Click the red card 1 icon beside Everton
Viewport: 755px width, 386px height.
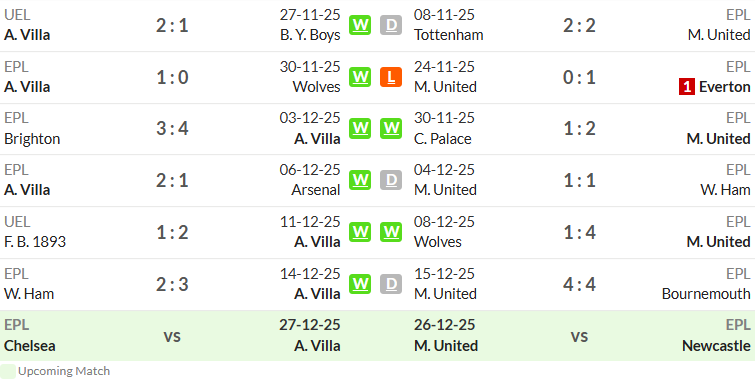pyautogui.click(x=687, y=87)
